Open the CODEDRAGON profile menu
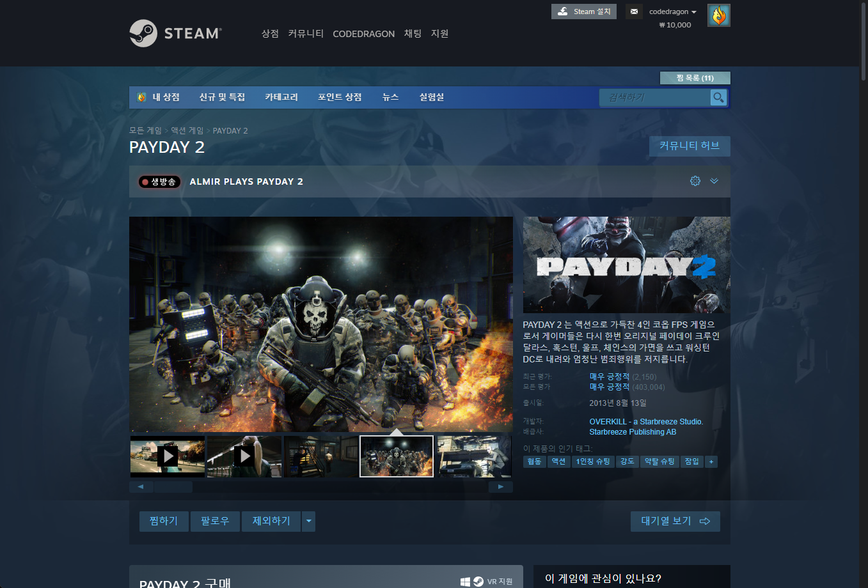 (364, 34)
